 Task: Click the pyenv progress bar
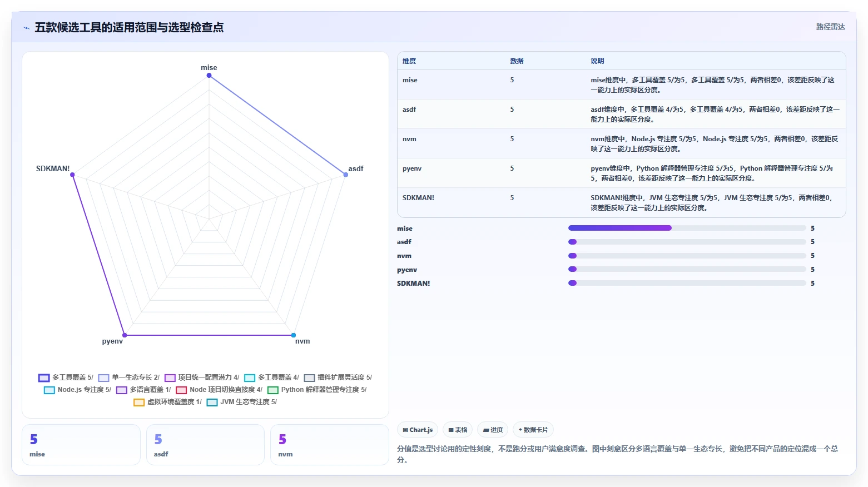pos(687,269)
